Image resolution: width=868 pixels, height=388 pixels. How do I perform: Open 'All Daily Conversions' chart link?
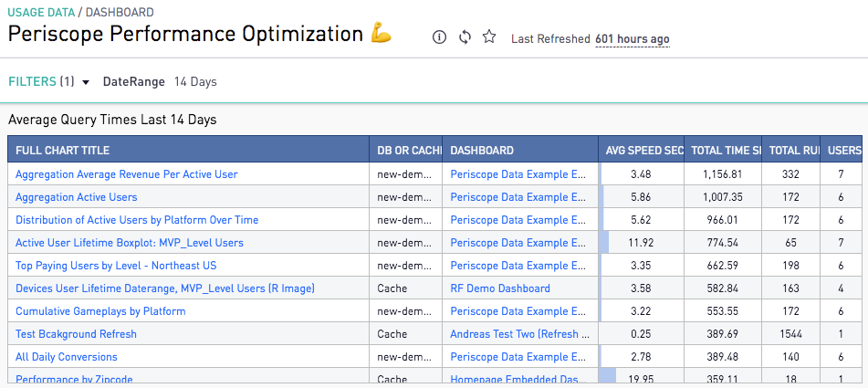[67, 357]
